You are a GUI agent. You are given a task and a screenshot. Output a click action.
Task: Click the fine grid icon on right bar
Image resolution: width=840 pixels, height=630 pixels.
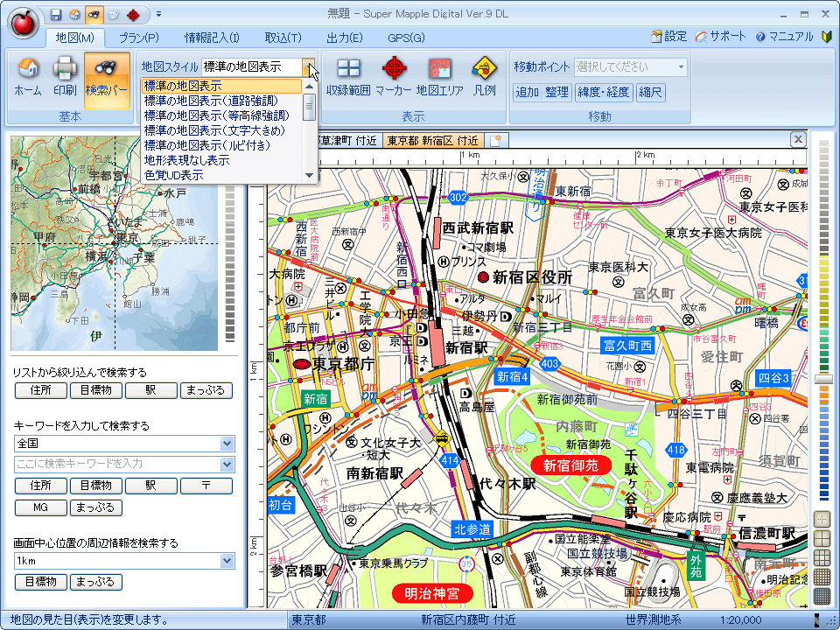pyautogui.click(x=822, y=577)
